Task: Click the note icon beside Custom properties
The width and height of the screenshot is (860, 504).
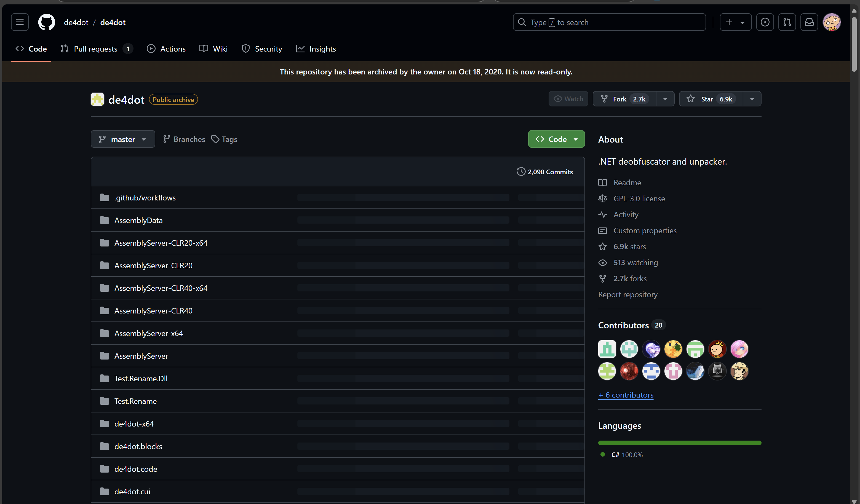Action: [x=603, y=231]
